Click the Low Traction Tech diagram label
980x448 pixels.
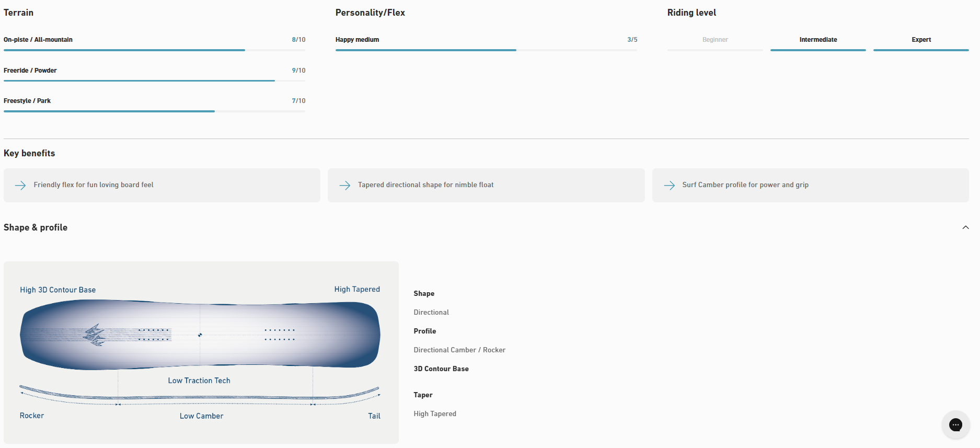click(199, 381)
